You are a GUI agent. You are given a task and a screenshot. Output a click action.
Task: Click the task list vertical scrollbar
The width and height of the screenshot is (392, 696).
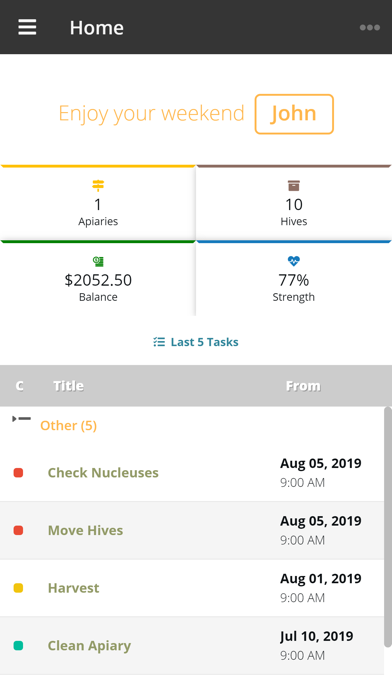click(388, 526)
